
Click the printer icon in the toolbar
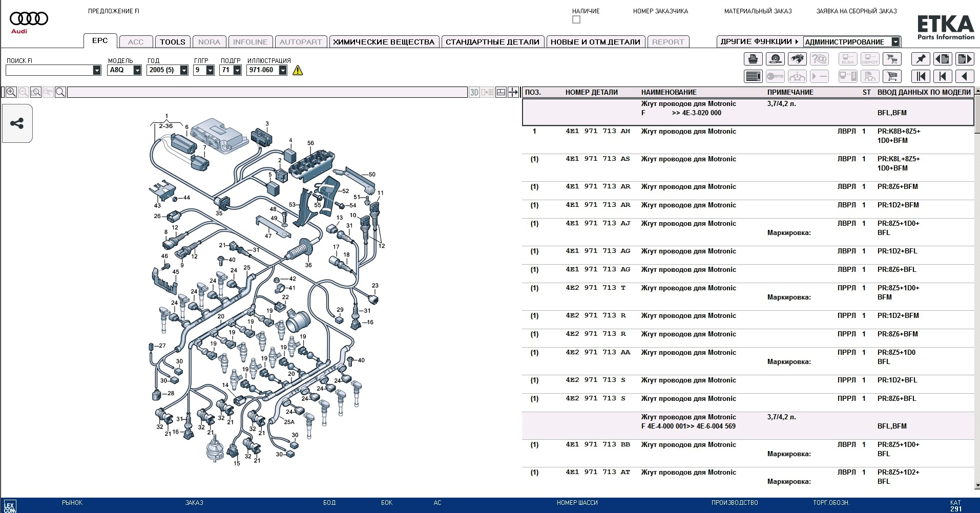753,59
